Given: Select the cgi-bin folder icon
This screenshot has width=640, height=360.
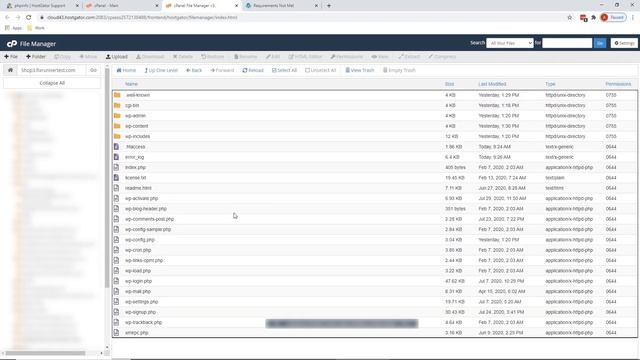Looking at the screenshot, I should pos(117,105).
